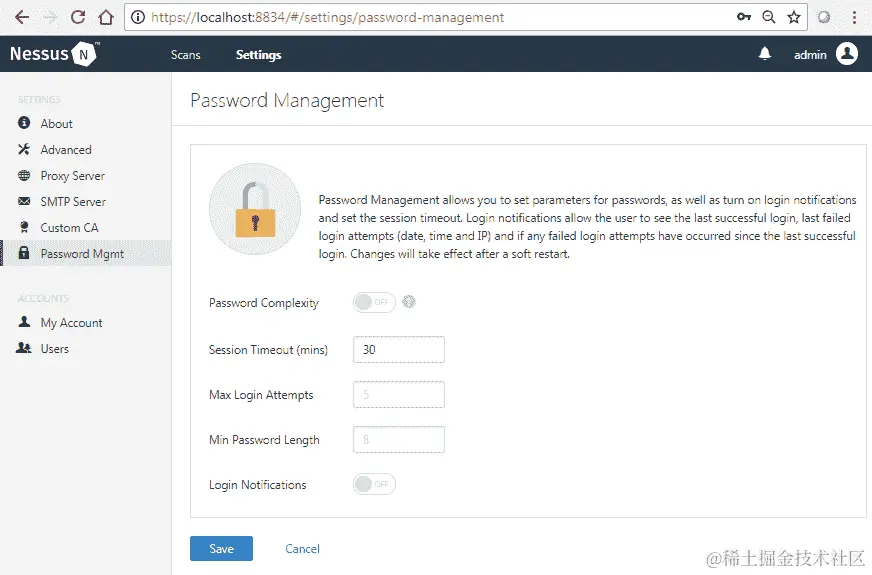Image resolution: width=872 pixels, height=575 pixels.
Task: Click the zoom magnifier icon in address bar
Action: coord(769,17)
